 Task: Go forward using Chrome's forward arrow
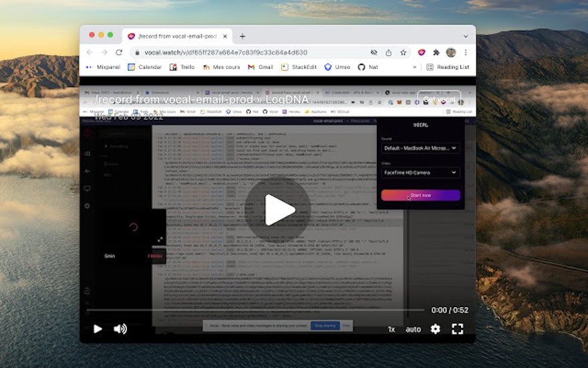pyautogui.click(x=104, y=53)
